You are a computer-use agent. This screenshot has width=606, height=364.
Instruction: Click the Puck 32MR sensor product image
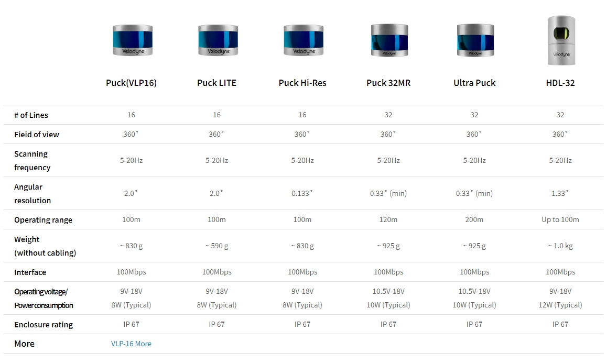389,40
